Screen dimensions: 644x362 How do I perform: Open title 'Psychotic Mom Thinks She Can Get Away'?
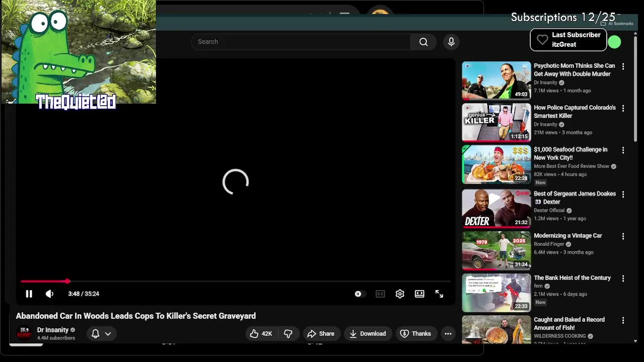[x=574, y=70]
